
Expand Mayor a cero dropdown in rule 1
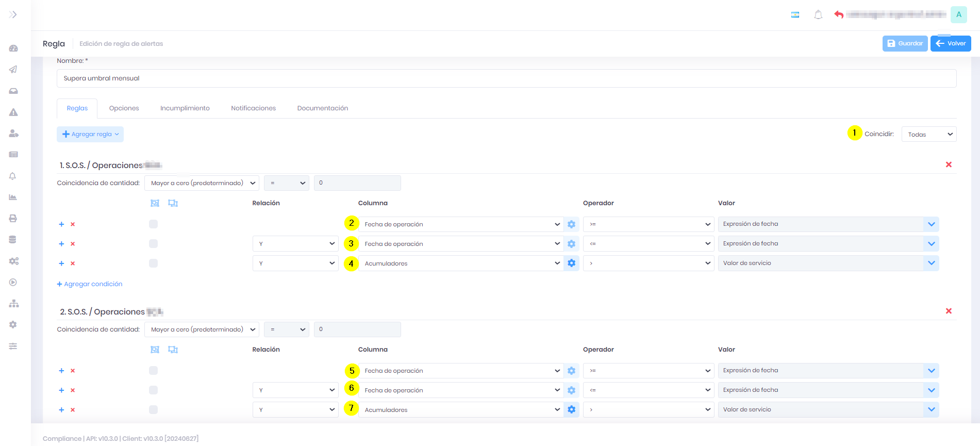[202, 183]
